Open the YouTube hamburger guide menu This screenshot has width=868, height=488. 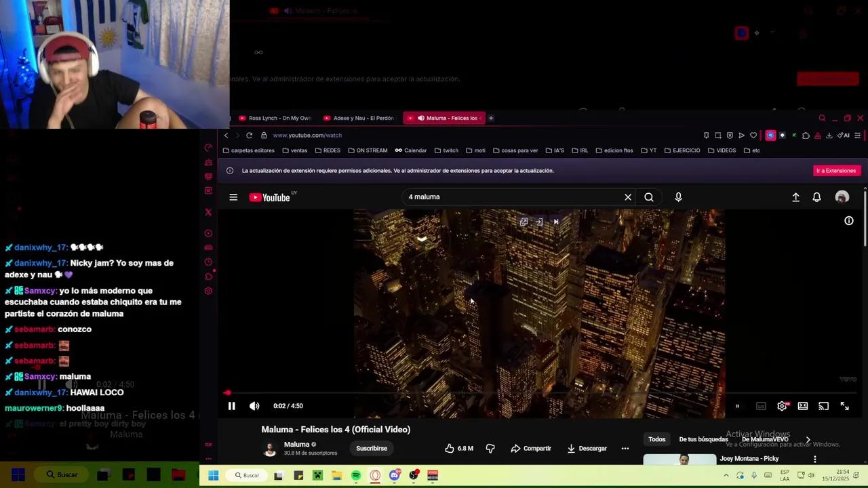233,197
